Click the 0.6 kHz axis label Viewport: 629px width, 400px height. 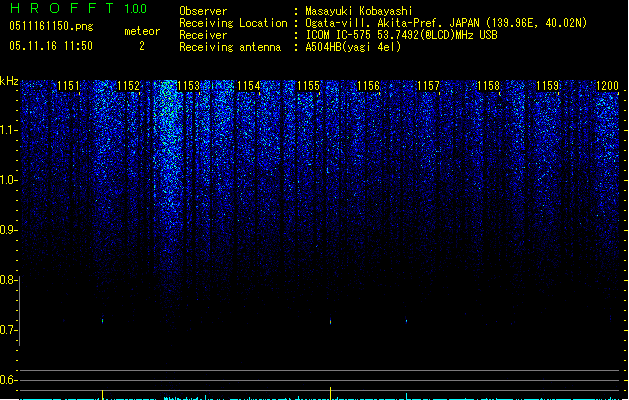coord(9,380)
